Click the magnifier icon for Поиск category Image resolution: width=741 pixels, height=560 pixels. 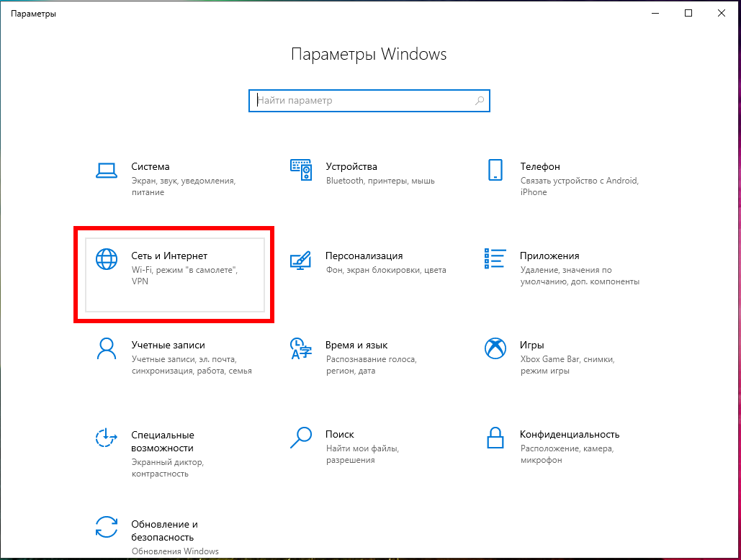(x=300, y=438)
